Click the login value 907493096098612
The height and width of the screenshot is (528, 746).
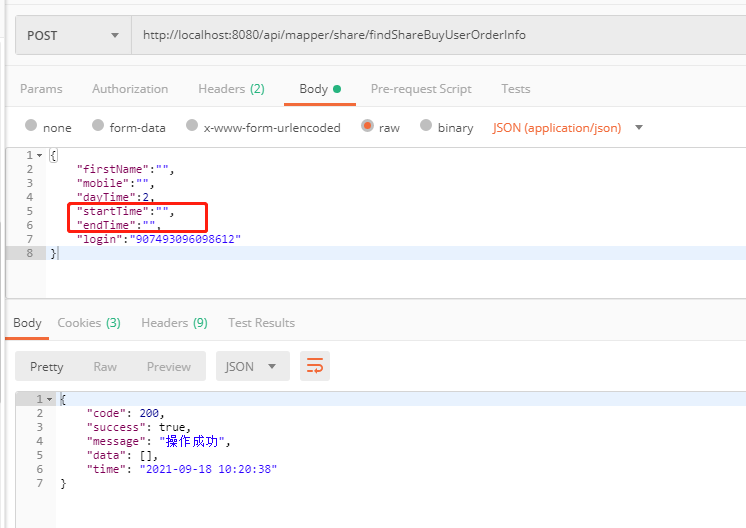[186, 239]
